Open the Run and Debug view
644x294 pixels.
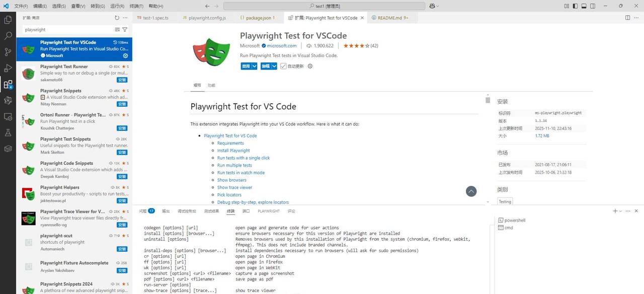[x=8, y=68]
